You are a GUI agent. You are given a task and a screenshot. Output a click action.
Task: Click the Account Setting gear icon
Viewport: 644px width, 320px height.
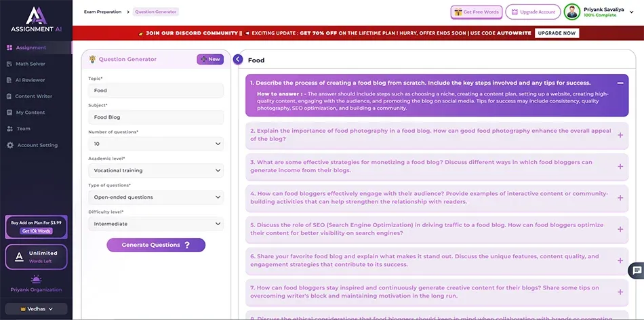(9, 145)
